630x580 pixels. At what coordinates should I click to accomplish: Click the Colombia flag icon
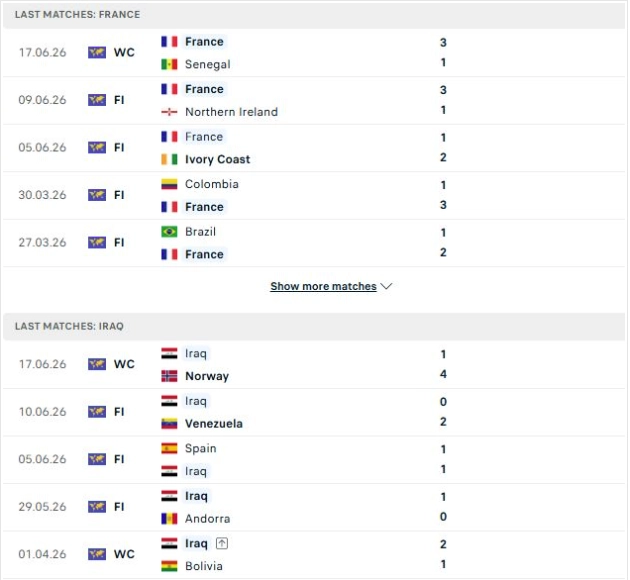click(x=169, y=184)
